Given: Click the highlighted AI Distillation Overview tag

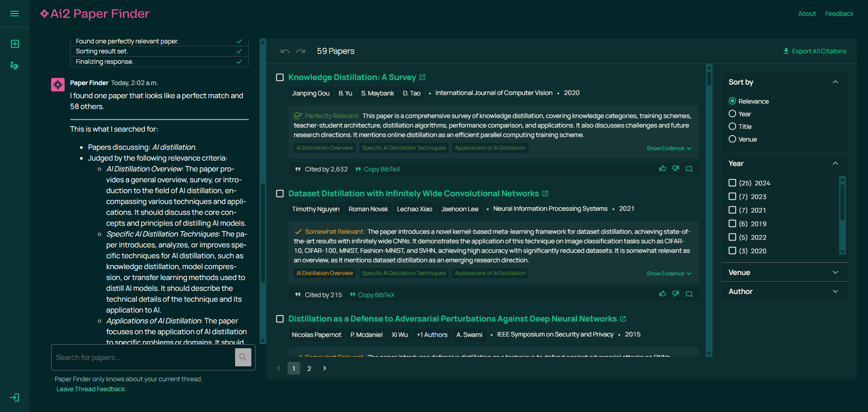Looking at the screenshot, I should (325, 273).
